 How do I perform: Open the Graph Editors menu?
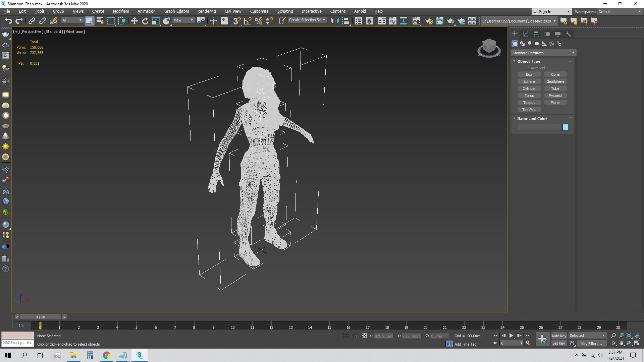(x=176, y=11)
